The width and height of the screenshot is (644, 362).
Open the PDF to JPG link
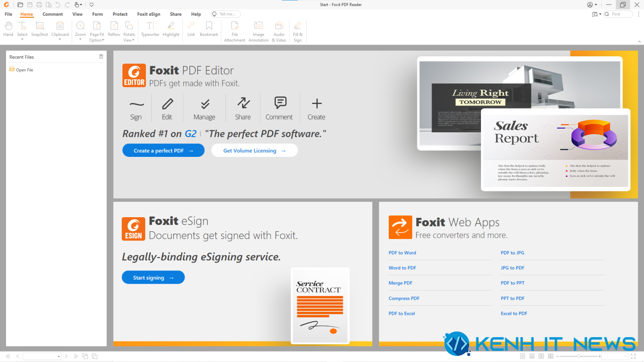(512, 253)
